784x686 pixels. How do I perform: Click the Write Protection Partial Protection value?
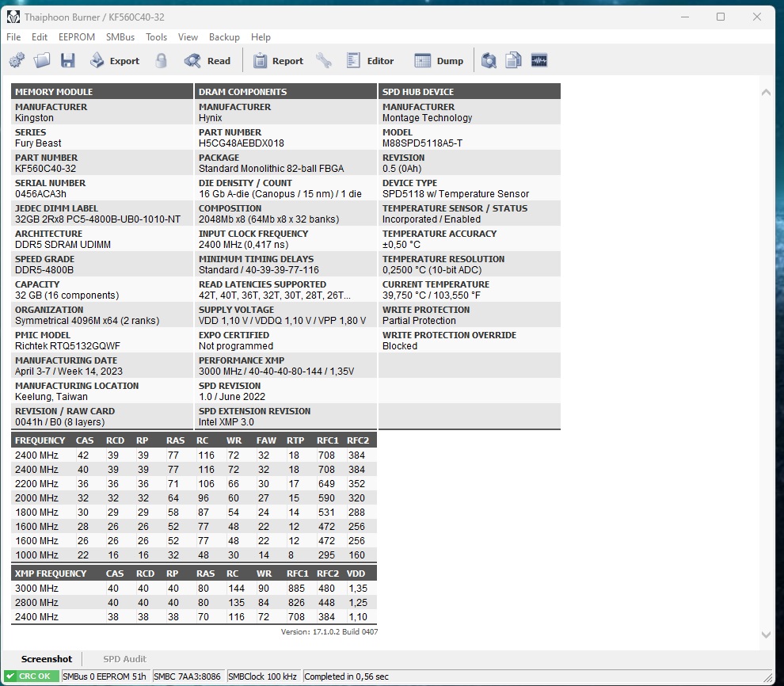coord(419,321)
